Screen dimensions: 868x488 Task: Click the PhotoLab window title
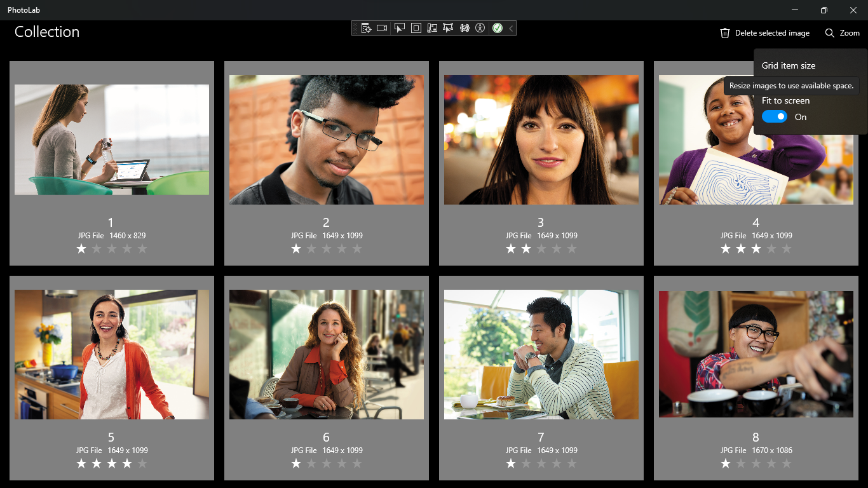[x=24, y=10]
